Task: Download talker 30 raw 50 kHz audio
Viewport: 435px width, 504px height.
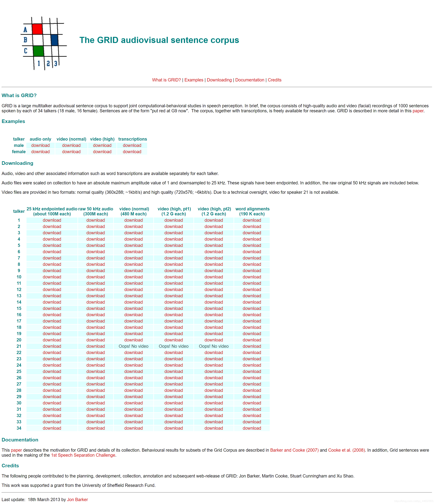Action: 96,403
